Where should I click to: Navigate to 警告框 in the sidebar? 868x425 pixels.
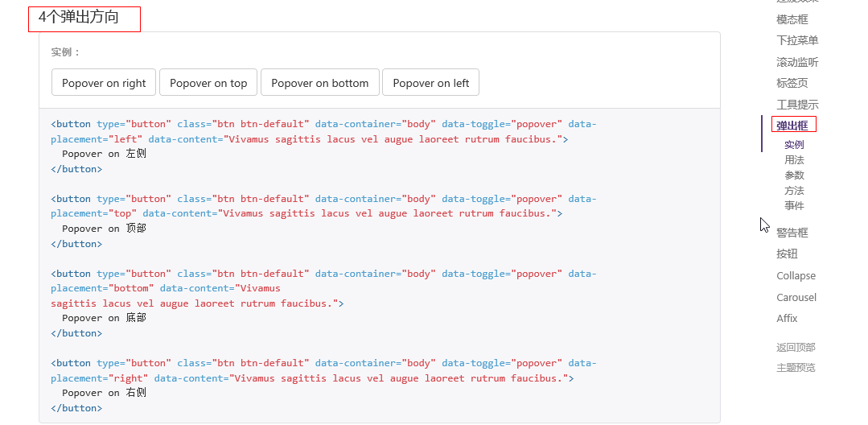pos(792,233)
